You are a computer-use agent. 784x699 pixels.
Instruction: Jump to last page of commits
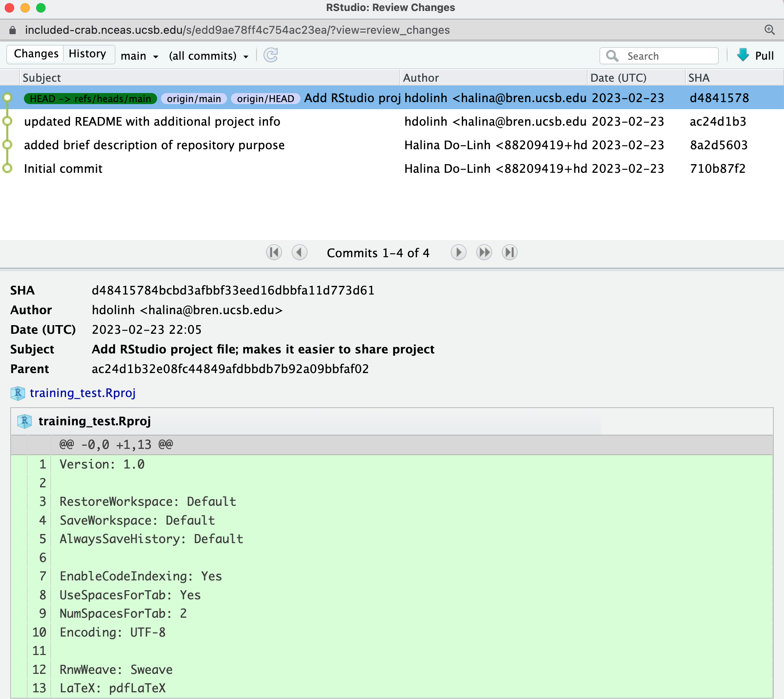509,253
